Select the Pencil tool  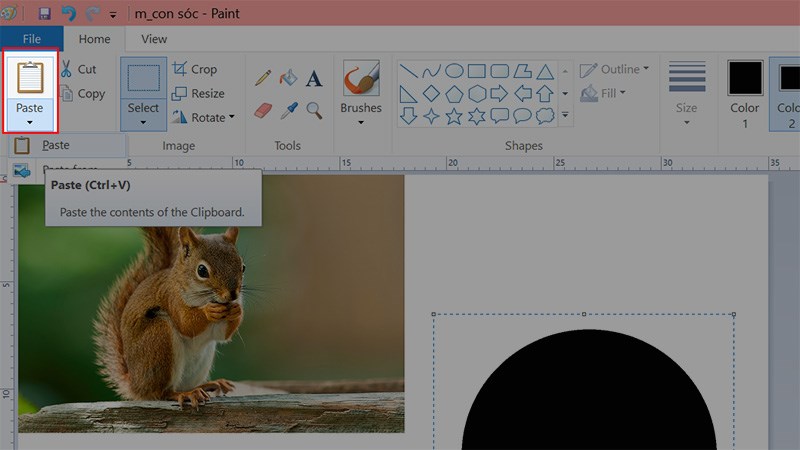pos(263,78)
